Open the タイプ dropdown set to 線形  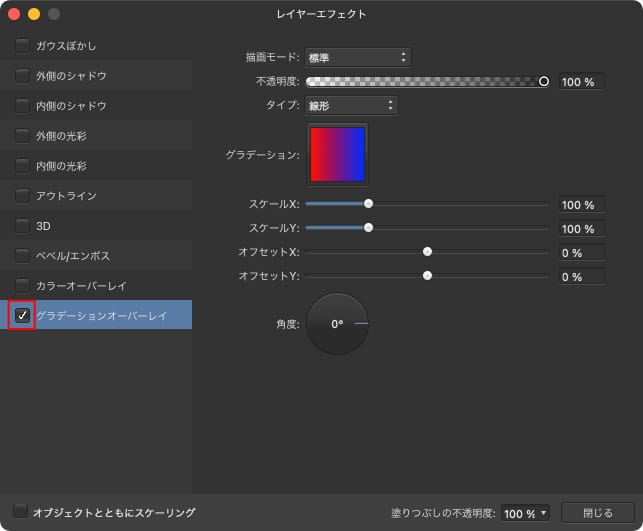[x=352, y=105]
